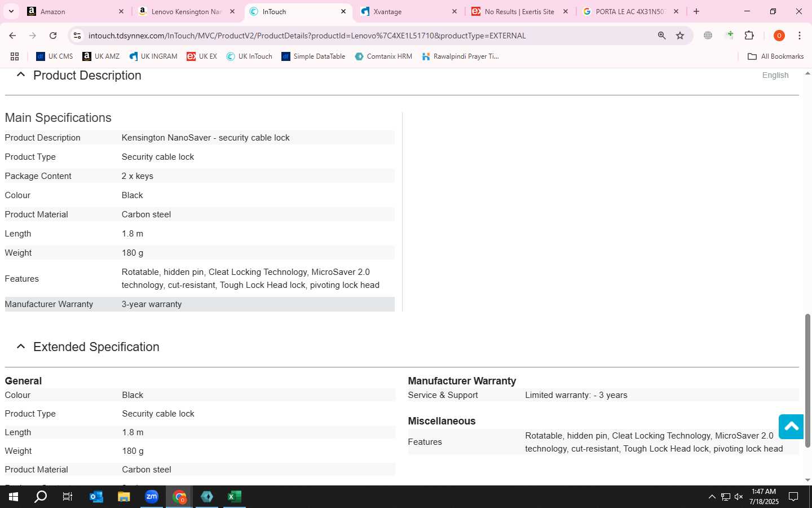This screenshot has height=508, width=812.
Task: Select the Kensington NanoSaver description text
Action: [205, 138]
